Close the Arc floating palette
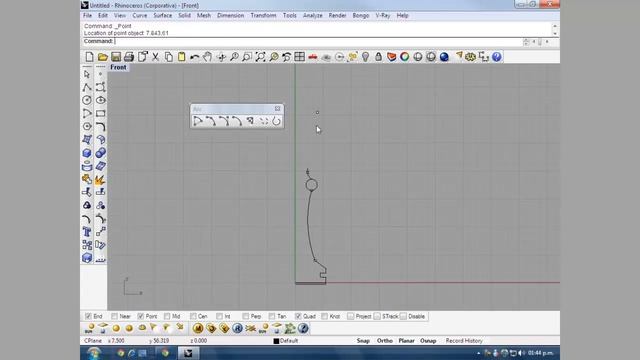Viewport: 640px width, 360px height. pos(278,109)
